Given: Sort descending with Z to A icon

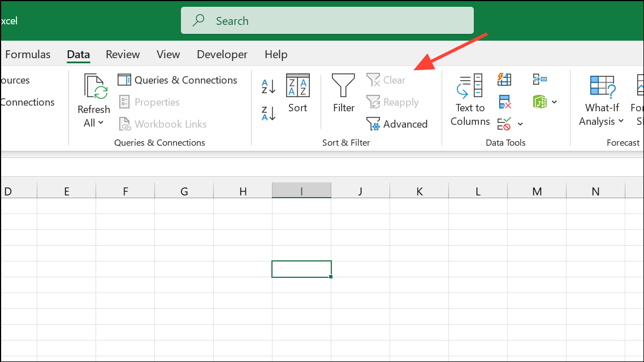Looking at the screenshot, I should (268, 113).
